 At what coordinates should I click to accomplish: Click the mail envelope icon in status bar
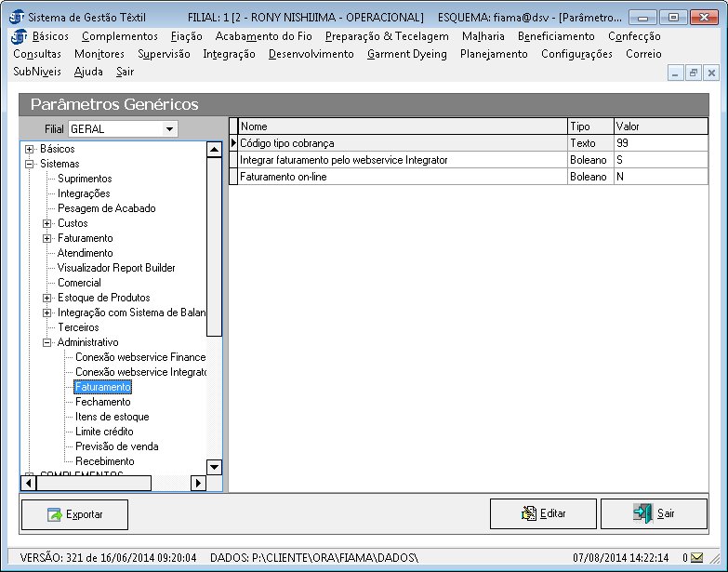[x=697, y=558]
